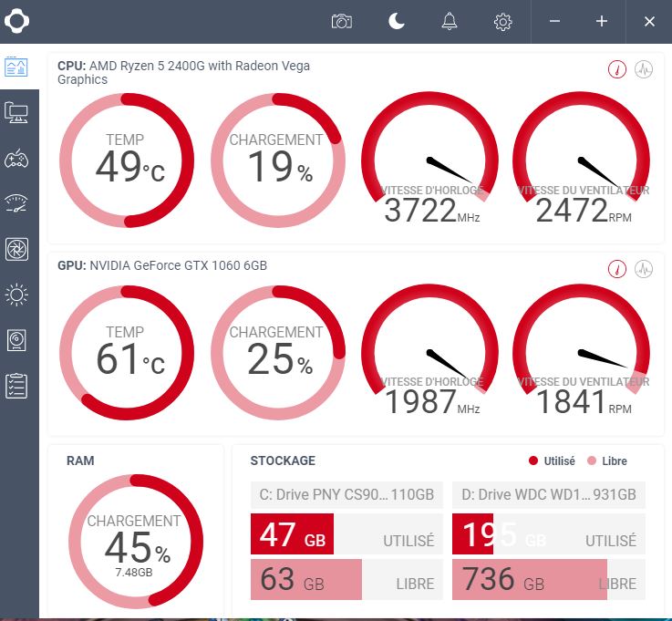Open the power supply sidebar icon
This screenshot has height=621, width=672.
tap(16, 339)
